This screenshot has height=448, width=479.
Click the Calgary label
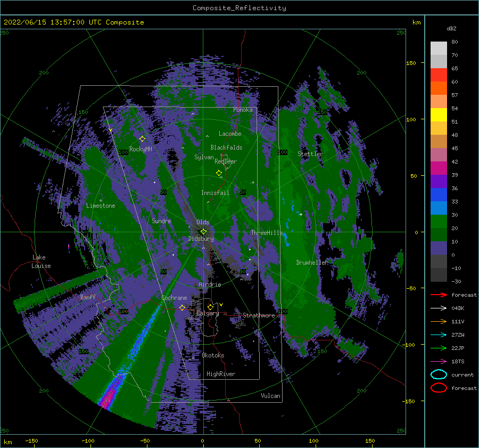tap(208, 313)
